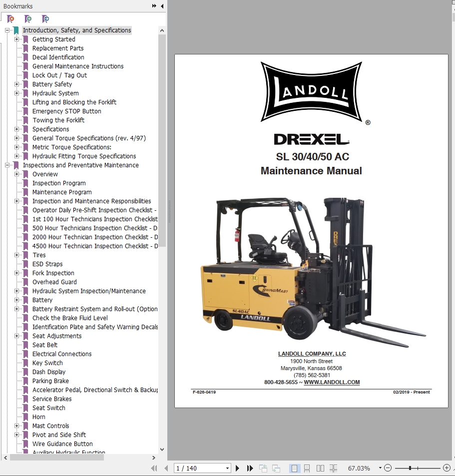Open the Seat Belt bookmark
This screenshot has width=455, height=476.
point(45,345)
